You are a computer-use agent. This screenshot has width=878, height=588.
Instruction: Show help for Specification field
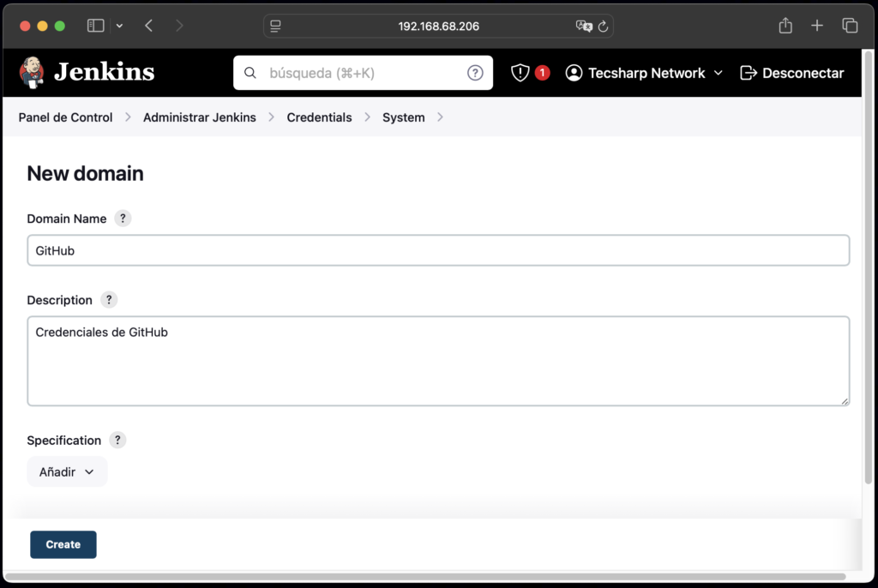pyautogui.click(x=117, y=441)
